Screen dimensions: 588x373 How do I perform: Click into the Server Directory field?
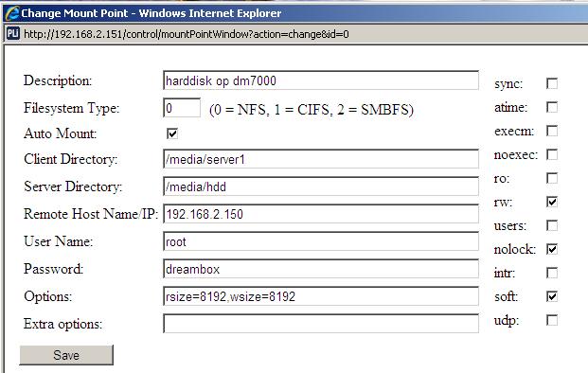click(x=321, y=186)
